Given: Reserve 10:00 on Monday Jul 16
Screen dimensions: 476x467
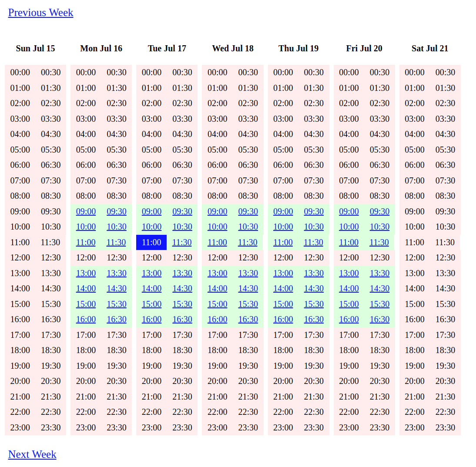Looking at the screenshot, I should [86, 227].
